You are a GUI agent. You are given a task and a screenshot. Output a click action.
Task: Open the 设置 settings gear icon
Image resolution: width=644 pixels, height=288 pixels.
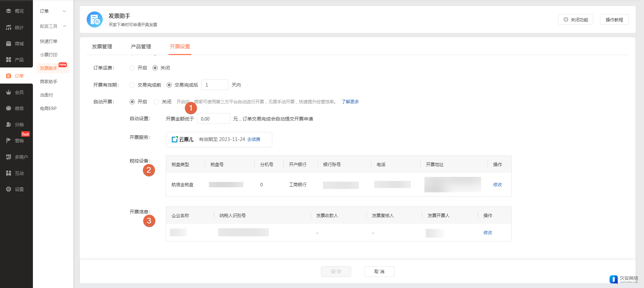click(9, 189)
